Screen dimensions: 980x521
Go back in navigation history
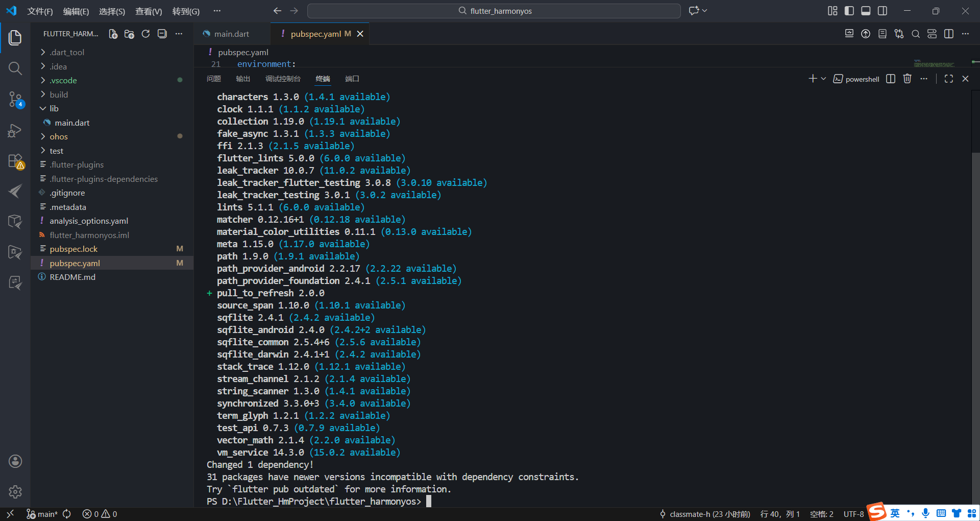point(277,11)
